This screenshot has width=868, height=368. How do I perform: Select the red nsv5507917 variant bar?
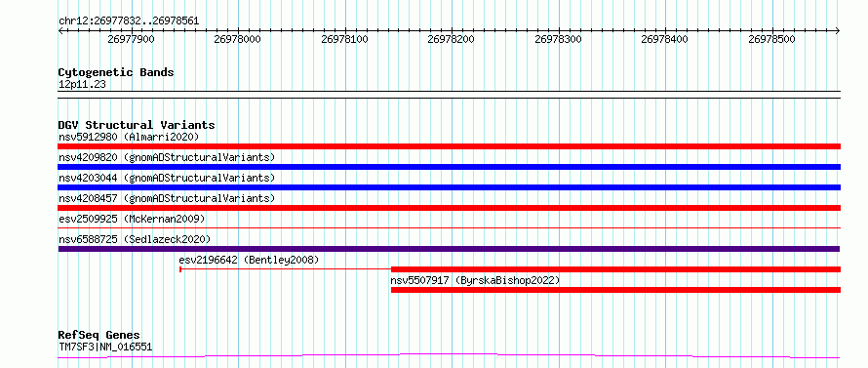[x=615, y=290]
